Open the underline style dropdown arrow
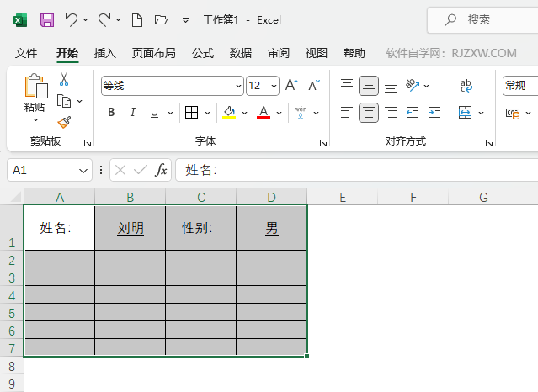Screen dimensions: 538x392 click(x=170, y=113)
